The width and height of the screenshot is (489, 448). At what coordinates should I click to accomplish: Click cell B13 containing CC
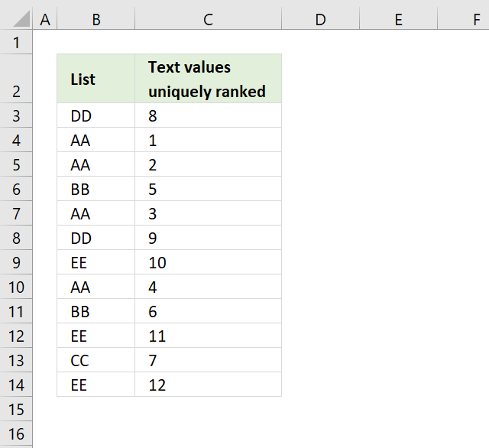pyautogui.click(x=96, y=360)
